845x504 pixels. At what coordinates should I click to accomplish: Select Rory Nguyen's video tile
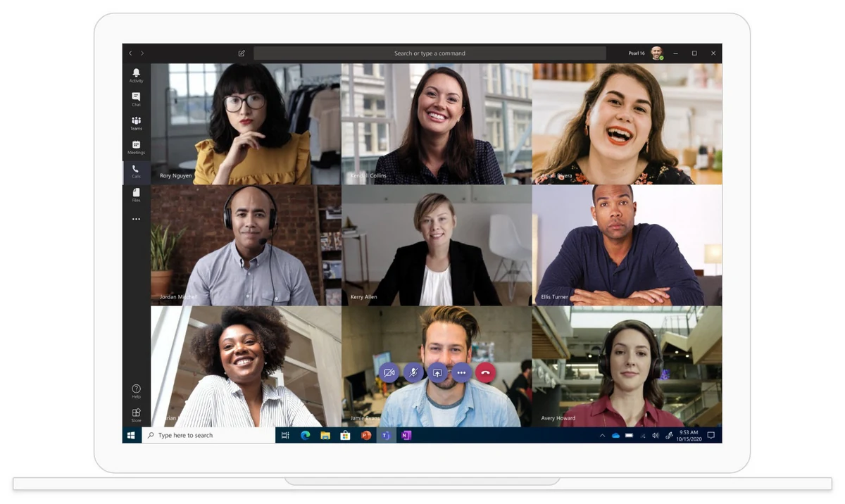246,124
